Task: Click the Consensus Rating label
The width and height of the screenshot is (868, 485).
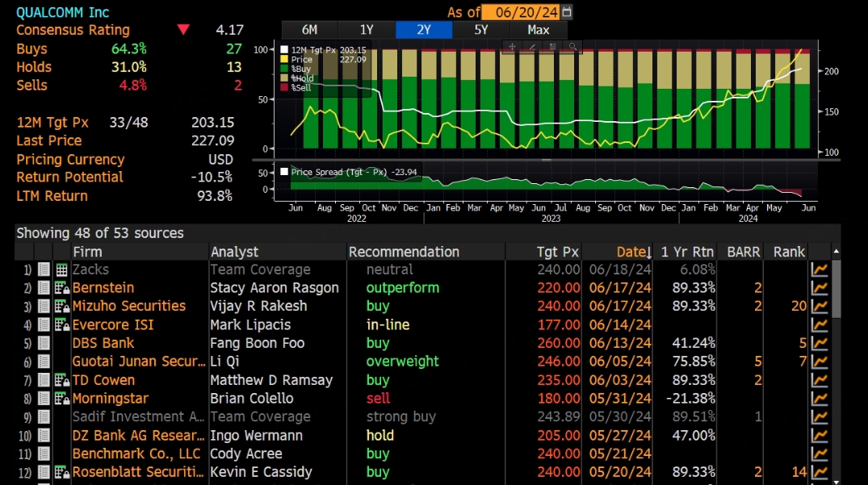Action: point(73,31)
